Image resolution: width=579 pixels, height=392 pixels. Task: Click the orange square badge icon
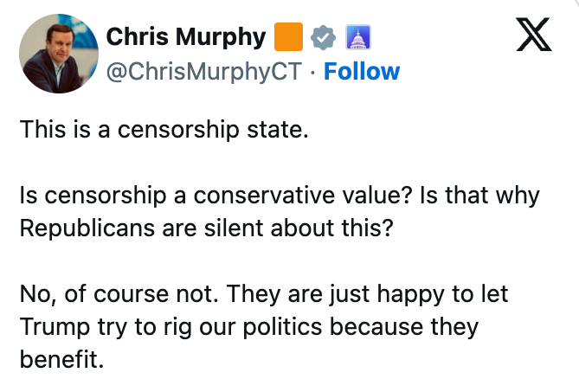point(287,38)
